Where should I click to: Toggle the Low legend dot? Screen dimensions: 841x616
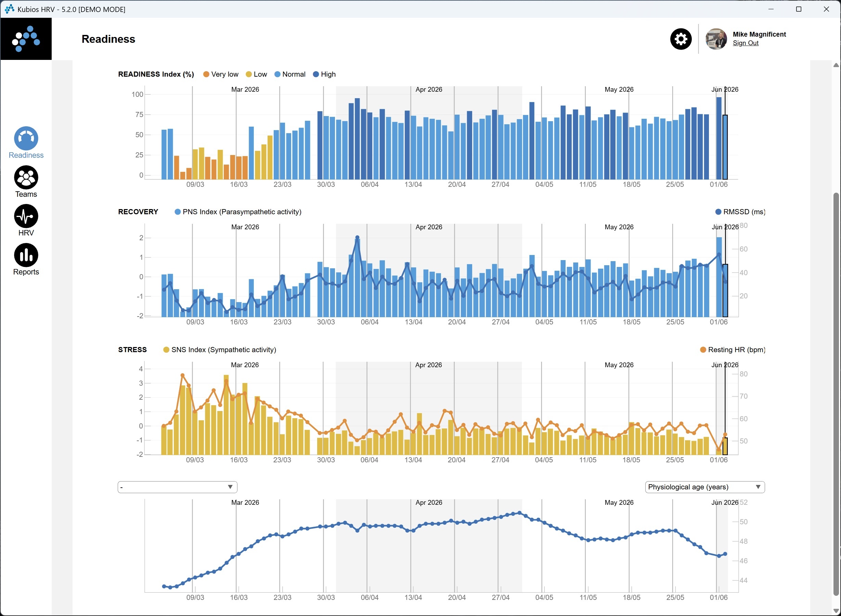[249, 75]
